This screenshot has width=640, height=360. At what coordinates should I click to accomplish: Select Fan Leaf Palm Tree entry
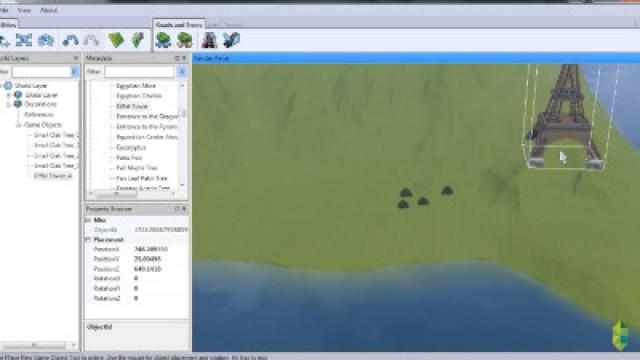tap(142, 178)
